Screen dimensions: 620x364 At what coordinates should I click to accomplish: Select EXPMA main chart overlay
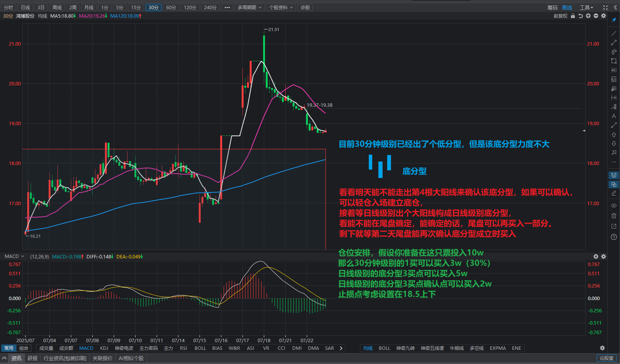[498, 348]
